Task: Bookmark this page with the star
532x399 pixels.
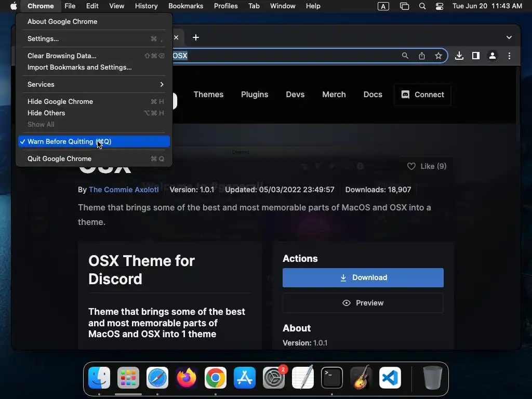Action: (x=438, y=56)
